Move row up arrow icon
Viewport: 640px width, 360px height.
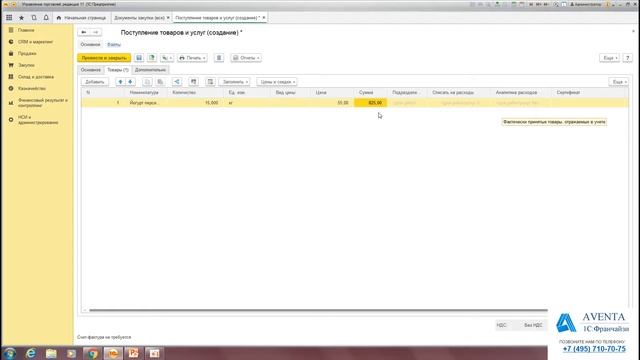[x=120, y=82]
